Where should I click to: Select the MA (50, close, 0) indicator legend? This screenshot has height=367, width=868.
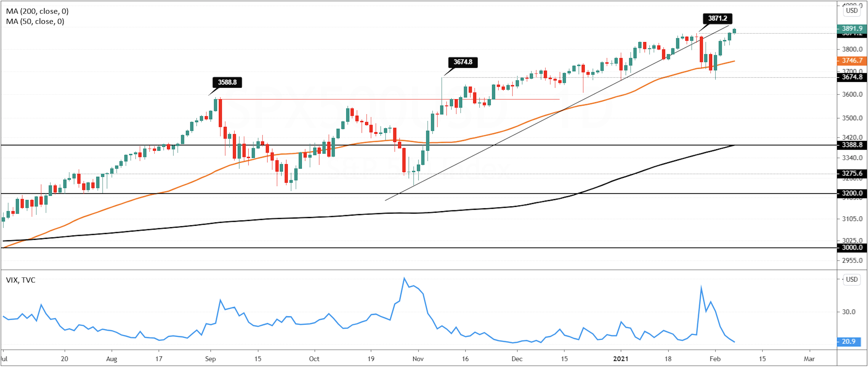(x=35, y=21)
